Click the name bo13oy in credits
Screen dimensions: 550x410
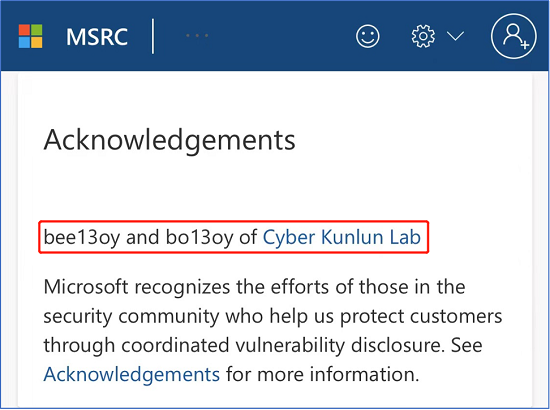(x=199, y=237)
